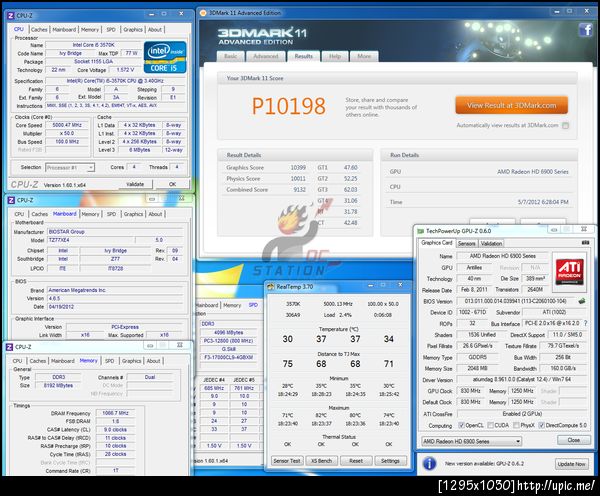600x496 pixels.
Task: Click the GPU-Z screenshot camera icon
Action: 585,243
